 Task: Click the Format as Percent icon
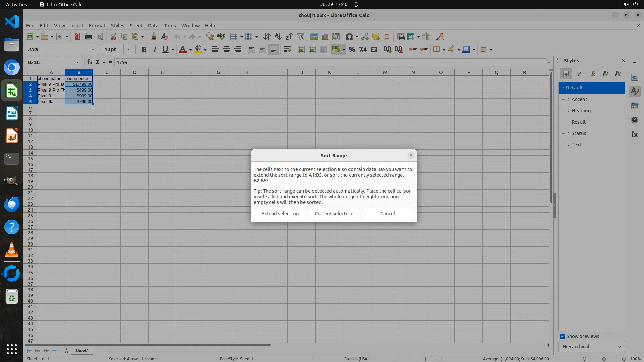[352, 50]
